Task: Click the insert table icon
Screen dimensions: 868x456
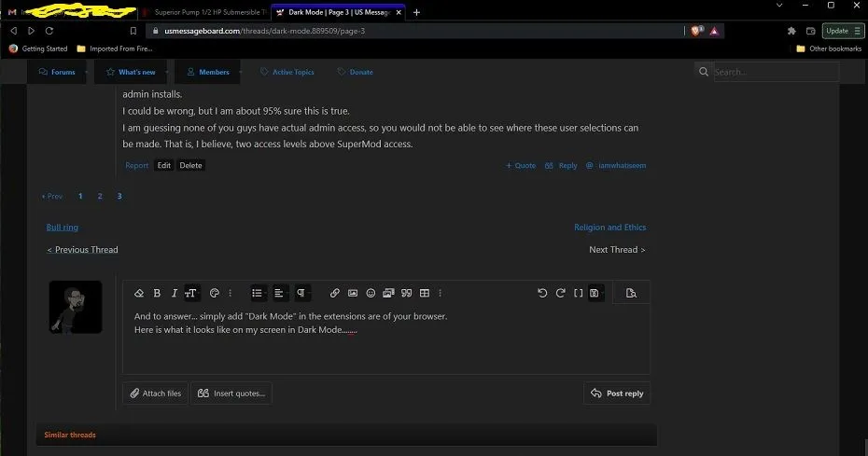Action: (425, 293)
